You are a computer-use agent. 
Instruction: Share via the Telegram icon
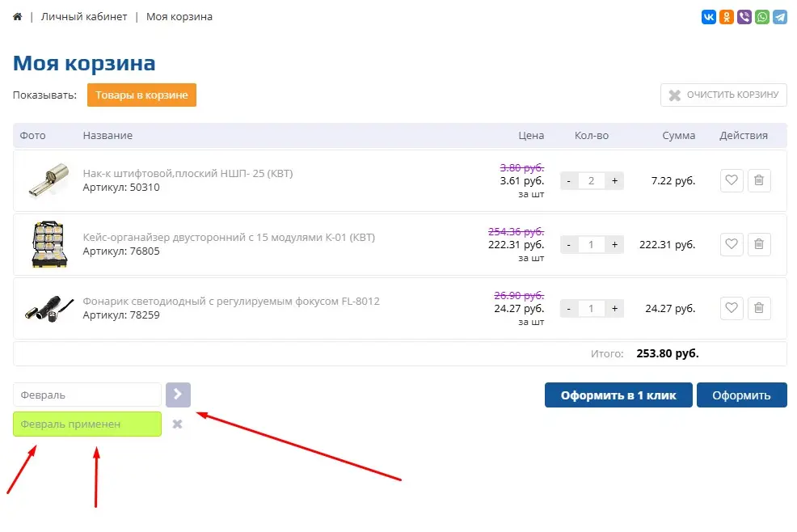click(x=780, y=17)
